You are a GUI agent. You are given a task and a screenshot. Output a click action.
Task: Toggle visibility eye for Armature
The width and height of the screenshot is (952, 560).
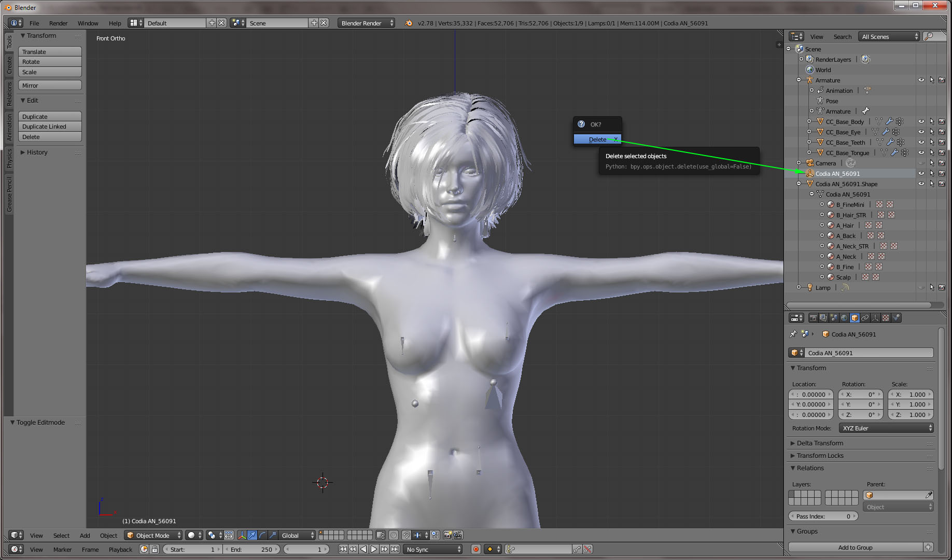[921, 80]
